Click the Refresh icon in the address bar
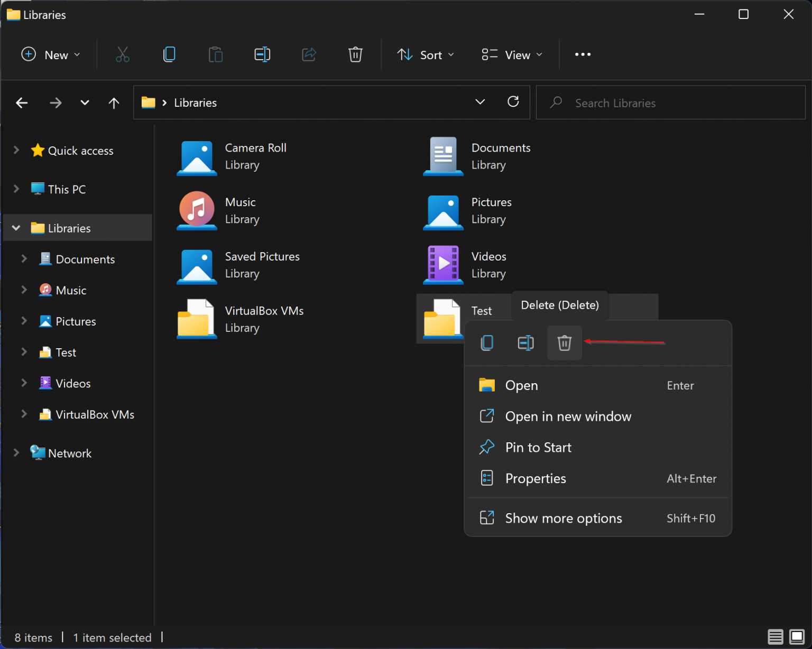The height and width of the screenshot is (649, 812). coord(513,102)
